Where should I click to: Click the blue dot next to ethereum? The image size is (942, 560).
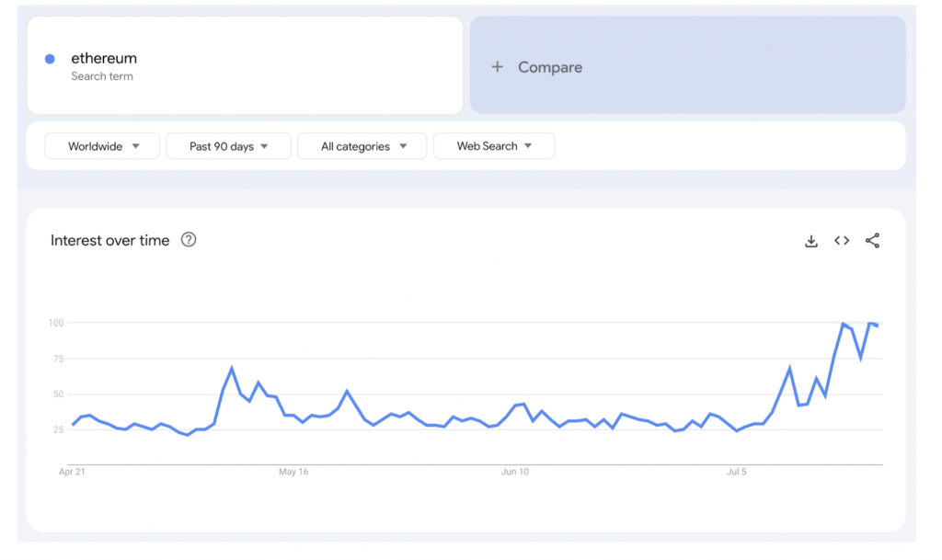pyautogui.click(x=50, y=59)
